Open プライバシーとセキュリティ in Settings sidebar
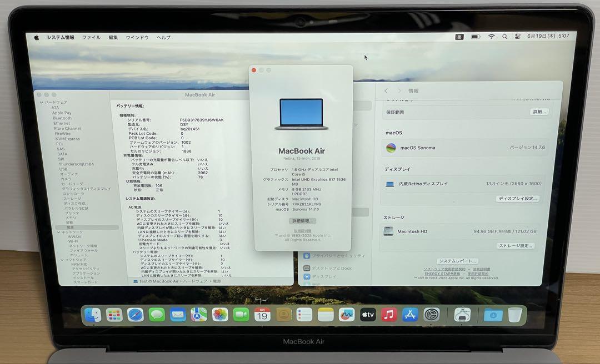Image resolution: width=600 pixels, height=364 pixels. tap(334, 256)
